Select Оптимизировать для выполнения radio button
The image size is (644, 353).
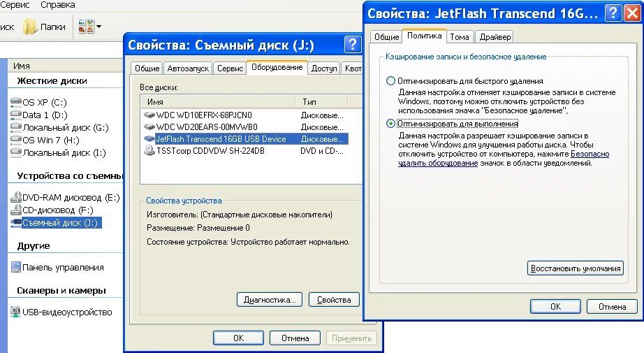pos(390,123)
